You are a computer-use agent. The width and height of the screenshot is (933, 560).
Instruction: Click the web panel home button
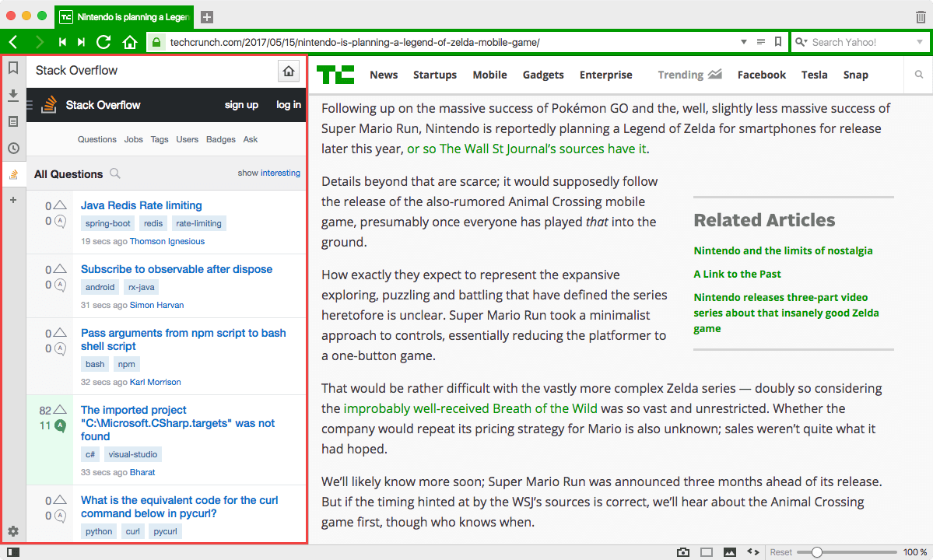click(x=289, y=72)
